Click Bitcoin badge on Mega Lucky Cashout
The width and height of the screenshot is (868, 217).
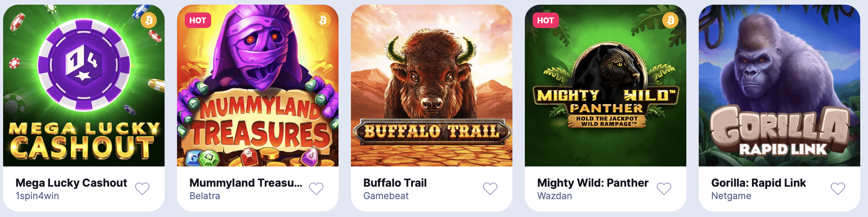click(149, 20)
